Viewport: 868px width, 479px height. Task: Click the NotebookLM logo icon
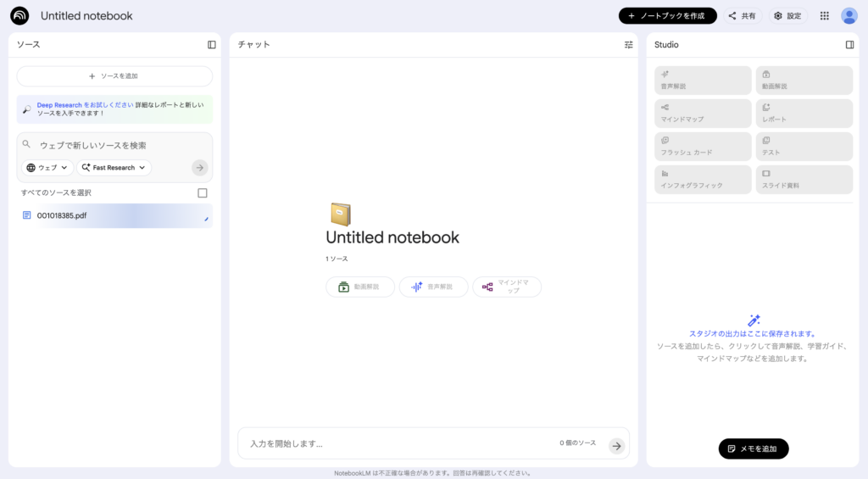click(x=19, y=16)
